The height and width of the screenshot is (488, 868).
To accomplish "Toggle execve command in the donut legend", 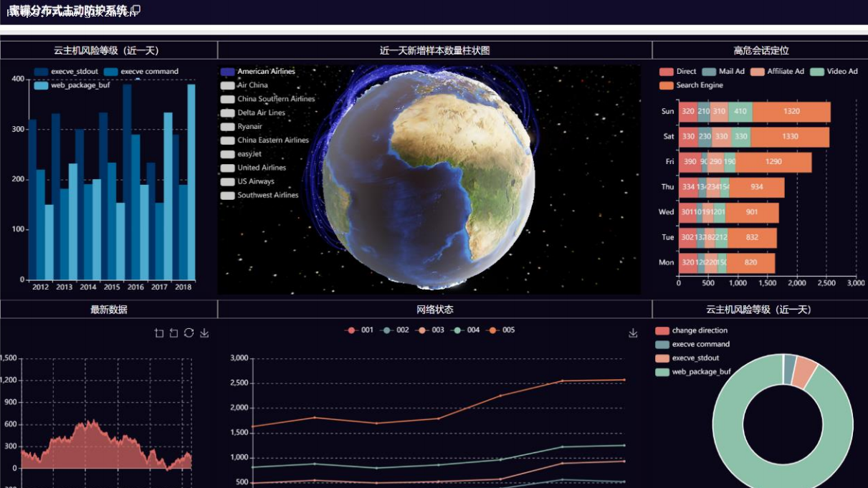I will tap(692, 344).
